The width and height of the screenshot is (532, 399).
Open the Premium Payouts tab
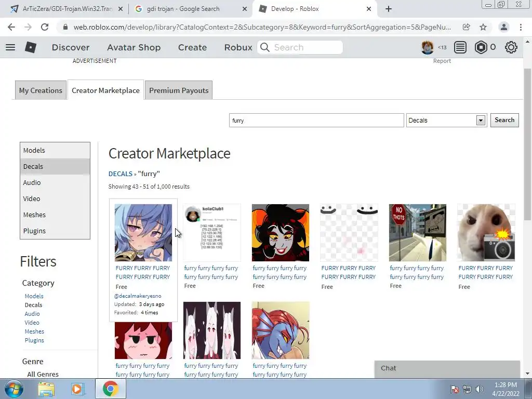[179, 90]
